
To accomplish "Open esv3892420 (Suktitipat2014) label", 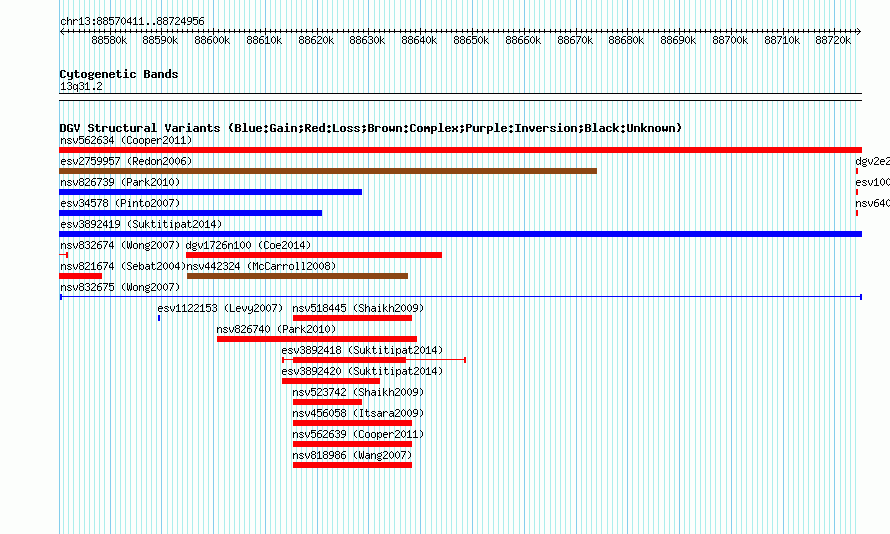I will coord(362,371).
